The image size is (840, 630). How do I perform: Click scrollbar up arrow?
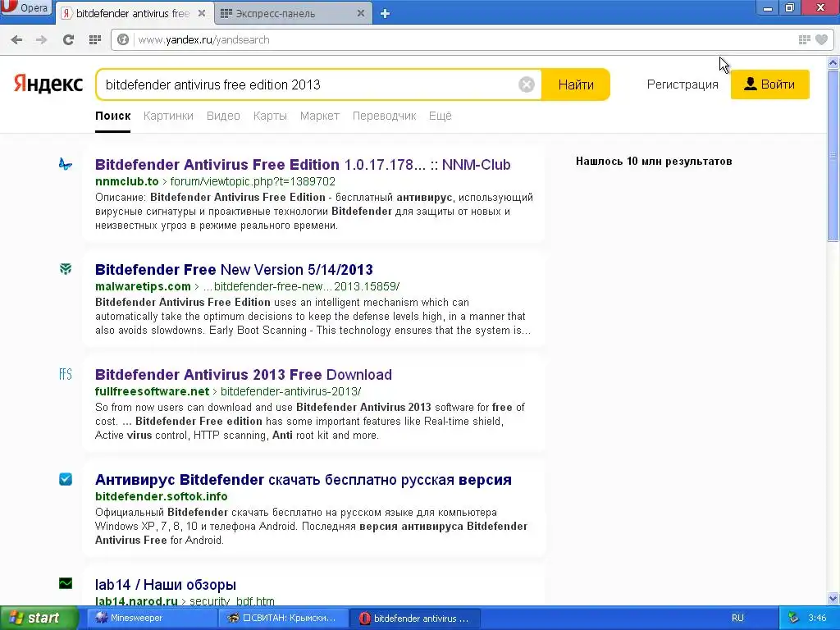833,62
